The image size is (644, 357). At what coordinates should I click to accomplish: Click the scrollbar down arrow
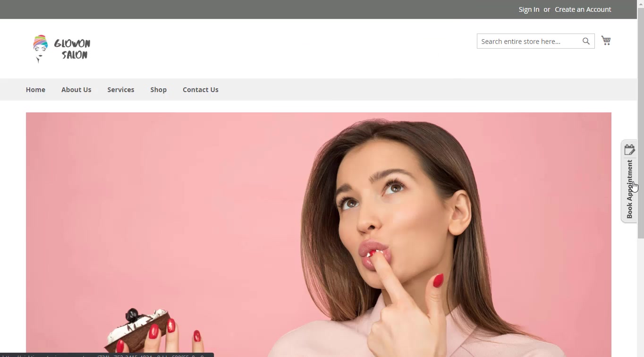(640, 354)
